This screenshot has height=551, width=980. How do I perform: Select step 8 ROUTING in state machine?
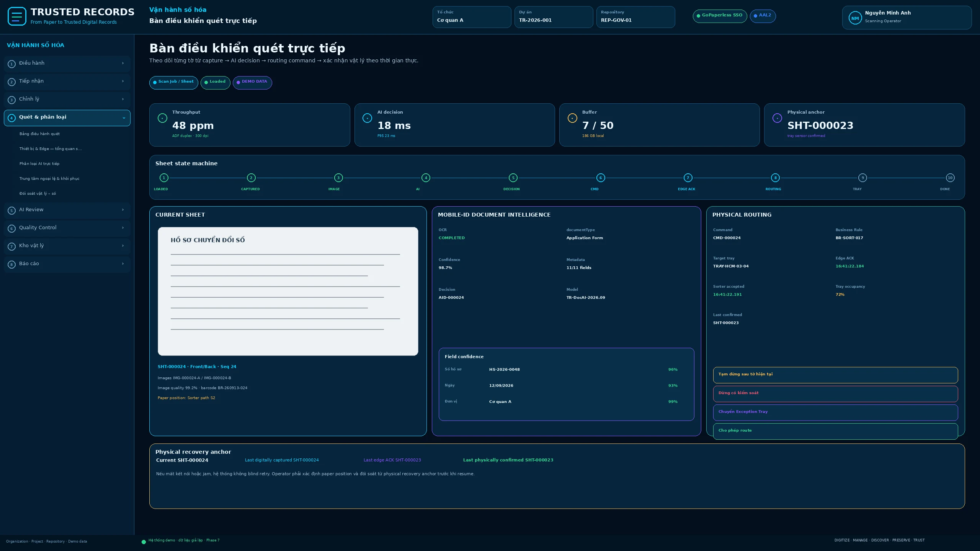775,178
